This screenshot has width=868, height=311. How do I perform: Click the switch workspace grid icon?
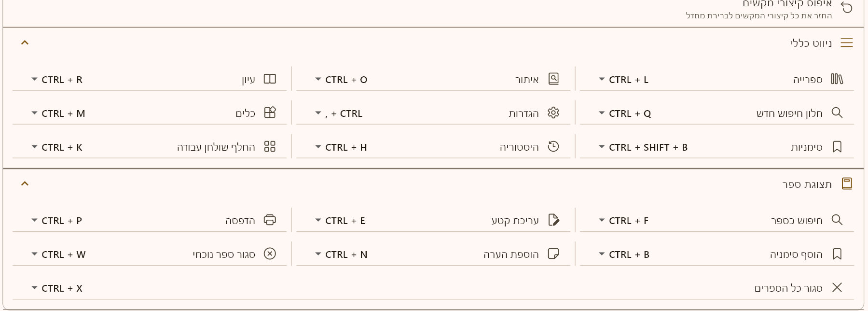point(270,147)
